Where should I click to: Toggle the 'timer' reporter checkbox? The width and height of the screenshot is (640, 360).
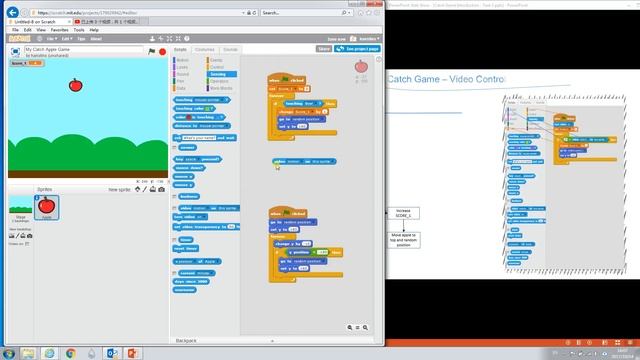point(175,240)
